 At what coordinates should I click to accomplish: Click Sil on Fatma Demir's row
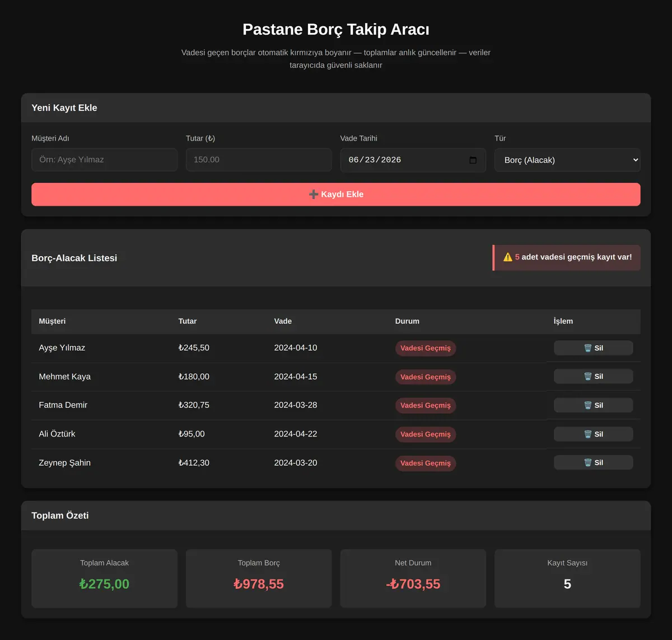(x=594, y=405)
